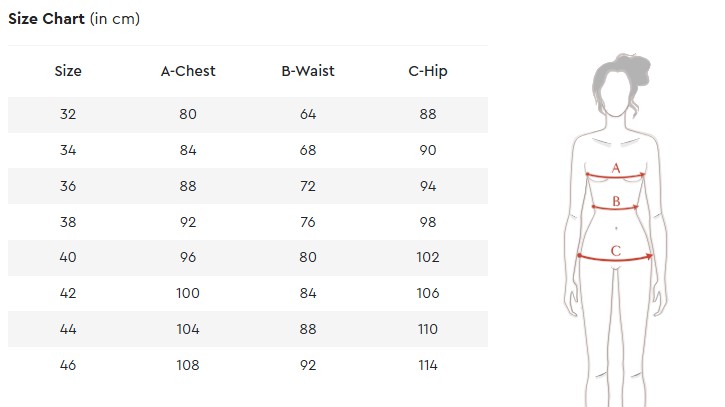725x407 pixels.
Task: Click size 44 in the Size column
Action: tap(68, 329)
